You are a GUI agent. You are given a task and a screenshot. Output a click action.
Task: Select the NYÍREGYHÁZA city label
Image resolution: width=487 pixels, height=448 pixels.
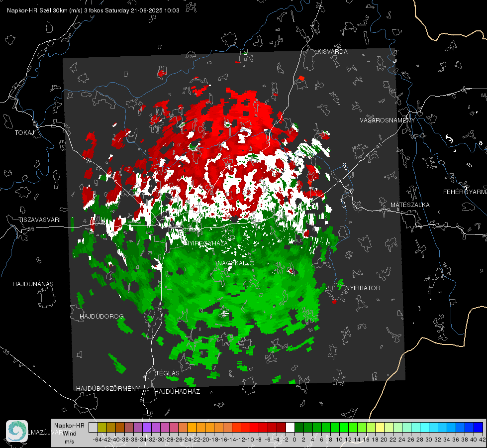tap(206, 243)
